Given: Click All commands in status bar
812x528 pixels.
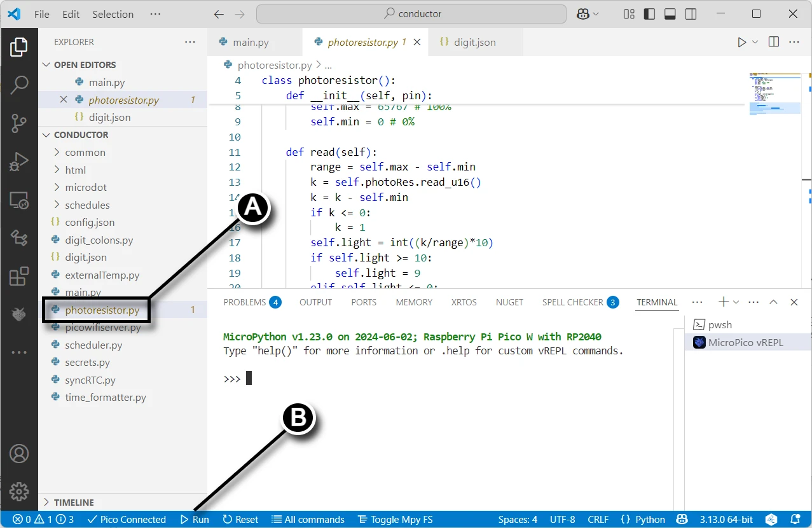Looking at the screenshot, I should point(308,520).
